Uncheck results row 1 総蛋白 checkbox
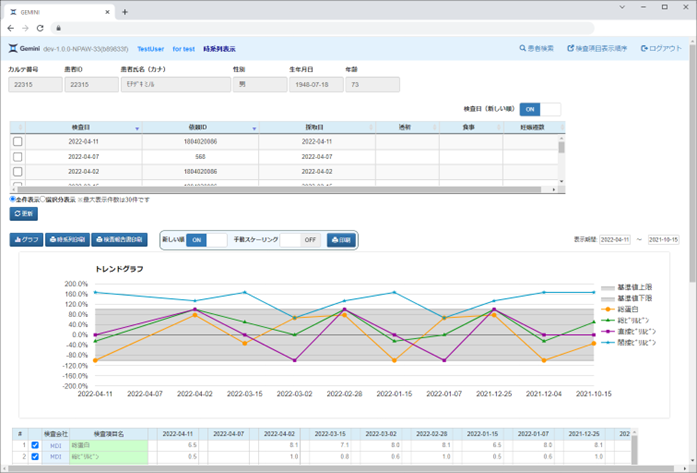The height and width of the screenshot is (473, 697). 35,445
